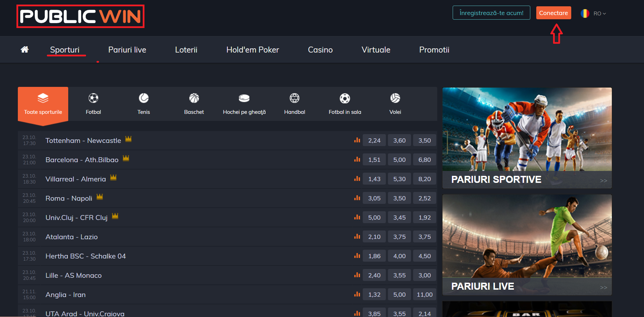Go to Promotii page

tap(434, 50)
